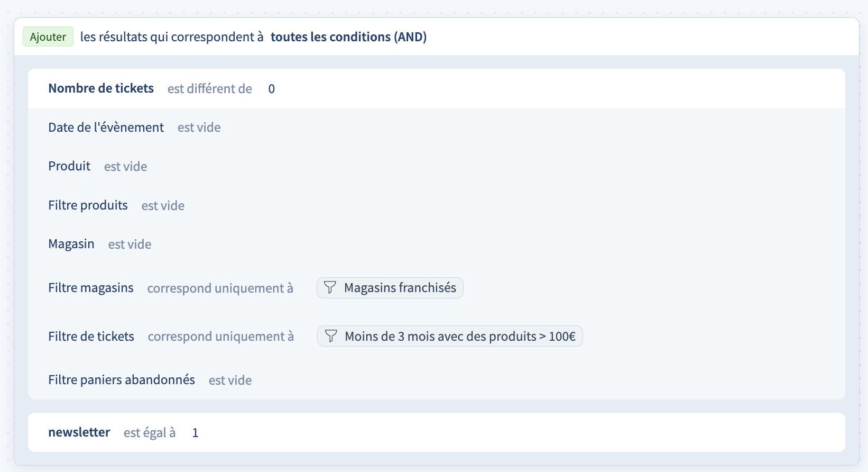Click the funnel icon beside Moins de 3 mois
The width and height of the screenshot is (868, 472).
331,337
